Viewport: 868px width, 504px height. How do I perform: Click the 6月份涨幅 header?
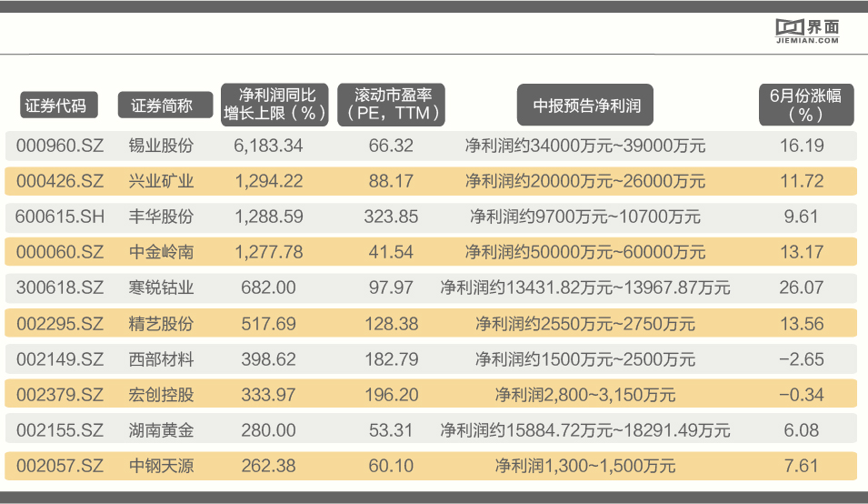806,105
